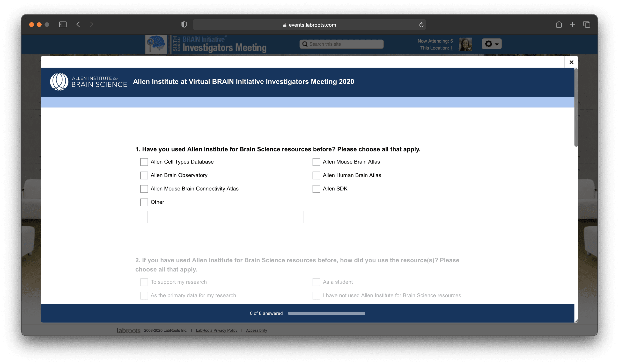619x364 pixels.
Task: Click the labroots footer logo
Action: tap(128, 331)
